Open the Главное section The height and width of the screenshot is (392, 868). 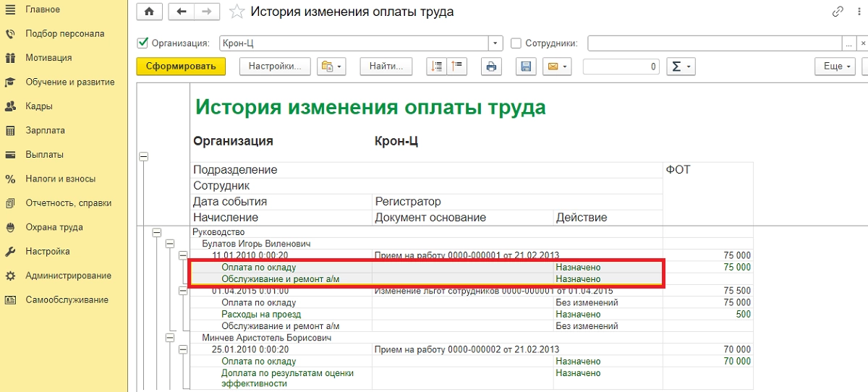click(43, 9)
